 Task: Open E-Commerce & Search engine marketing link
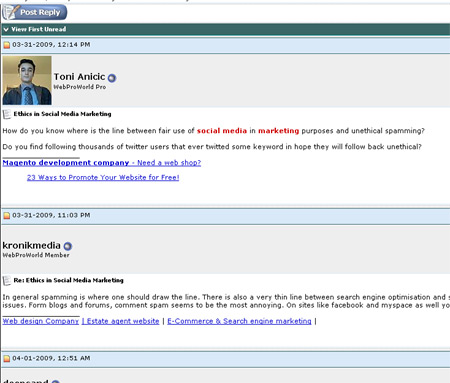tap(239, 321)
